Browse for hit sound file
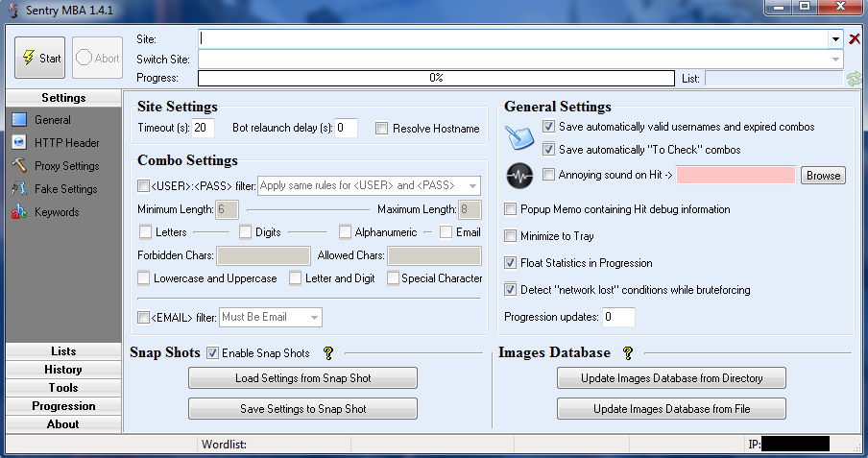 [823, 176]
